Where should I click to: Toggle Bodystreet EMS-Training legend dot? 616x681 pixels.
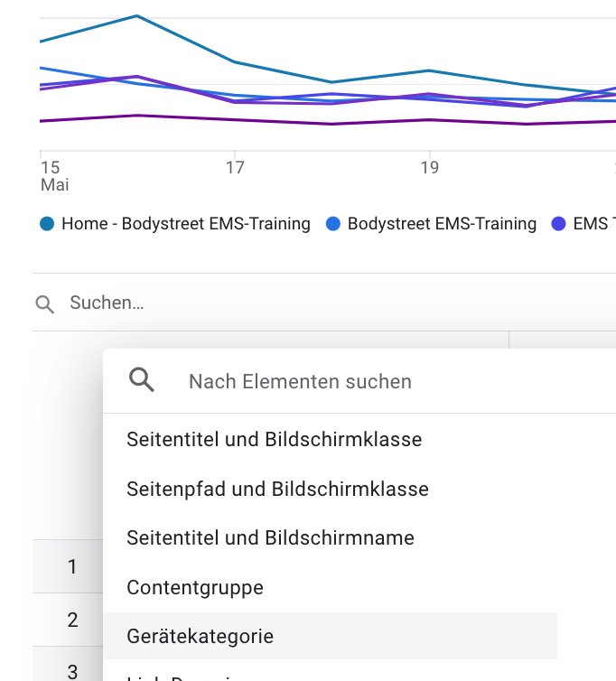[333, 224]
